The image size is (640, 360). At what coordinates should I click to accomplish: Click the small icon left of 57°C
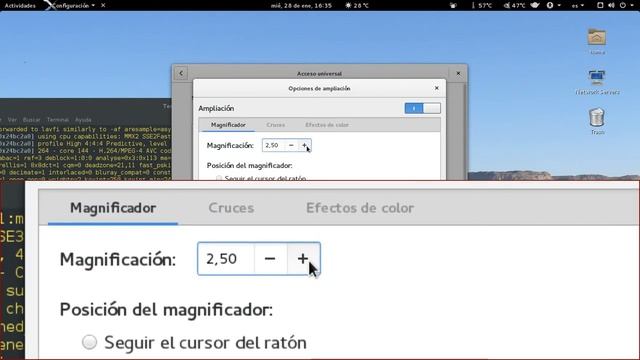pyautogui.click(x=453, y=5)
